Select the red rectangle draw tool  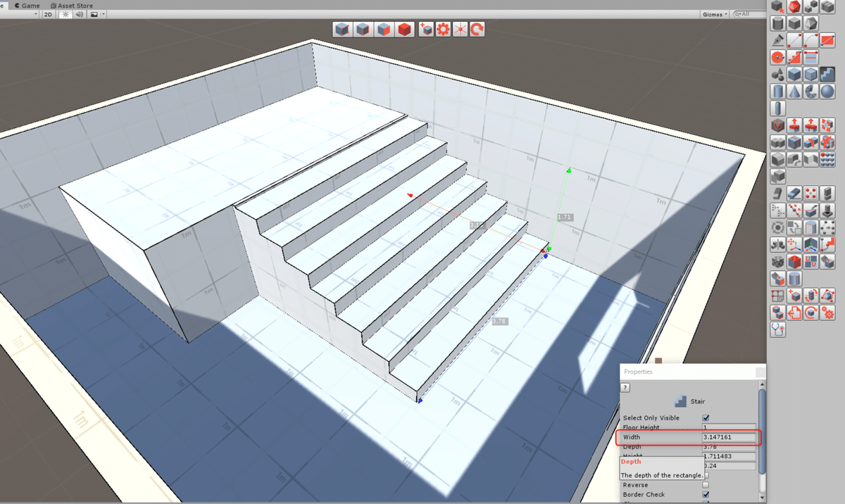click(x=827, y=40)
